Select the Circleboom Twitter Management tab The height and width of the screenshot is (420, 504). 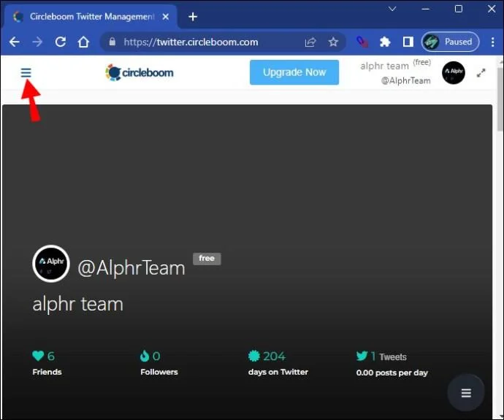tap(90, 16)
